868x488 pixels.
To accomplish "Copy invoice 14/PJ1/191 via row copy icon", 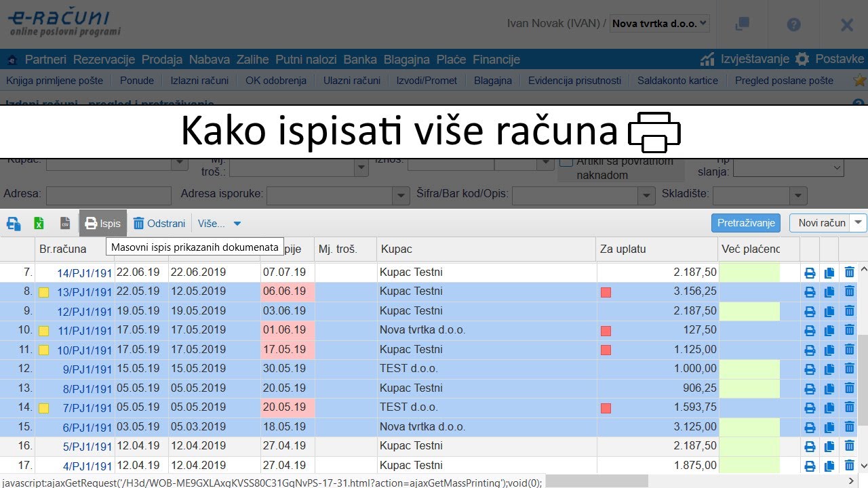I will [829, 272].
